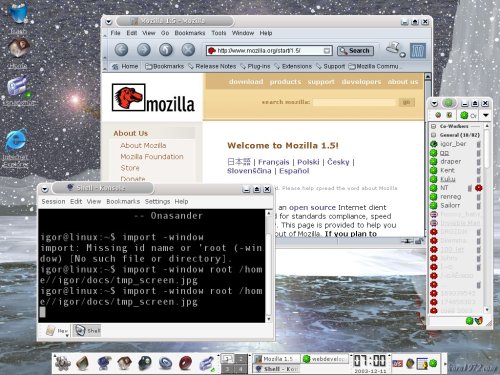Switch to virtual desktop 1 in pager
The width and height of the screenshot is (500, 375).
[x=227, y=359]
